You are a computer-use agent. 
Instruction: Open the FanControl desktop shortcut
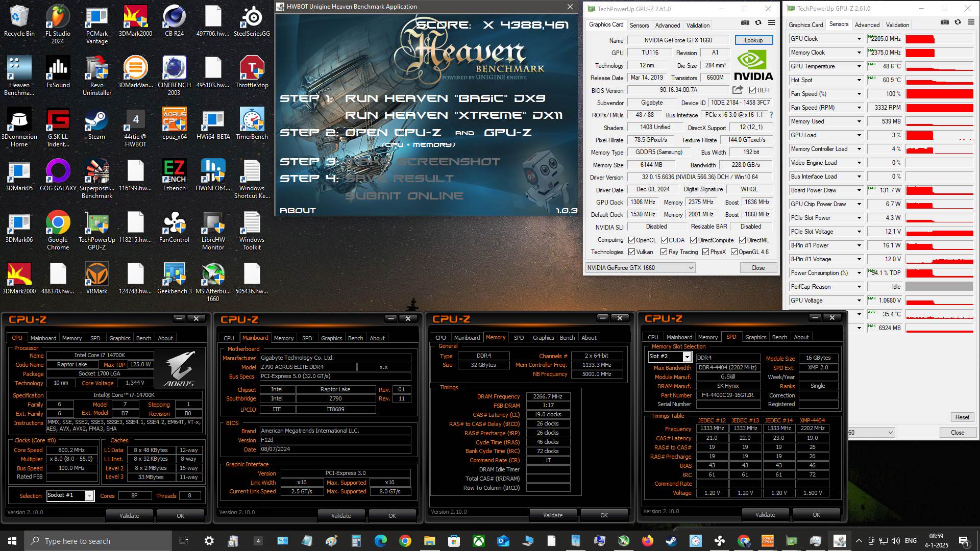[174, 227]
